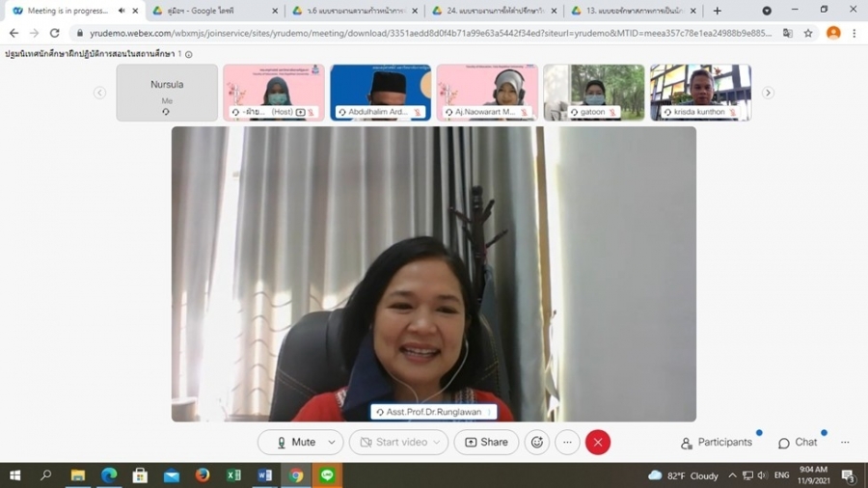
Task: Toggle the Chat panel
Action: [798, 443]
